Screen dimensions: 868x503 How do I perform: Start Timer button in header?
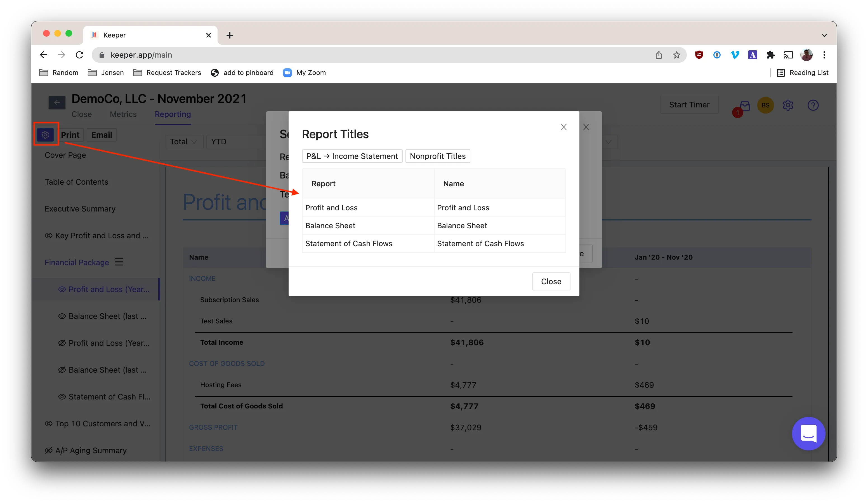[689, 105]
